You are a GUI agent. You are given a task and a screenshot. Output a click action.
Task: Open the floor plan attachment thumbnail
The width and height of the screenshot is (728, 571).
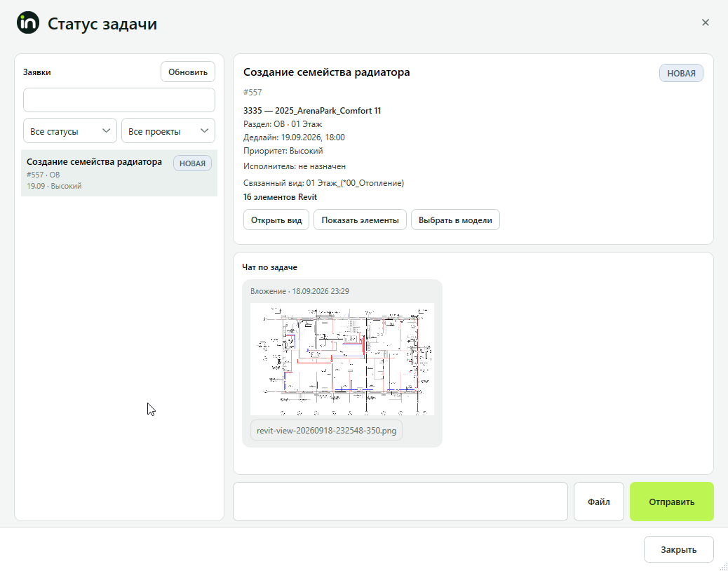coord(342,359)
